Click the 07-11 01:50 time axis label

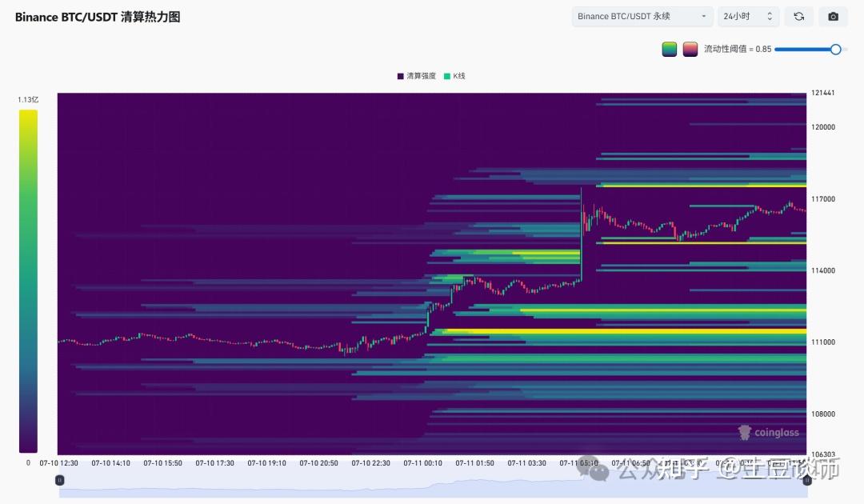(474, 463)
